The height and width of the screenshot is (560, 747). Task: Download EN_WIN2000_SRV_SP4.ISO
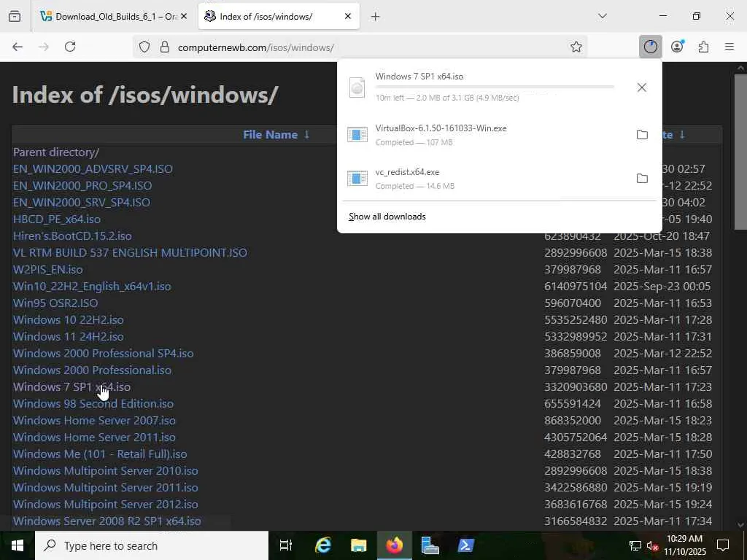[x=82, y=203]
